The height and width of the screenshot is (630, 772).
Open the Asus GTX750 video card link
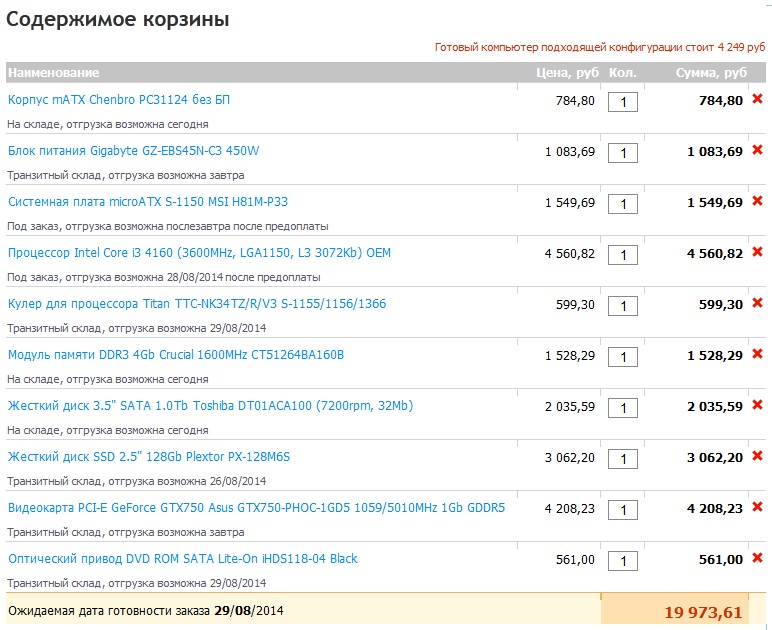256,508
